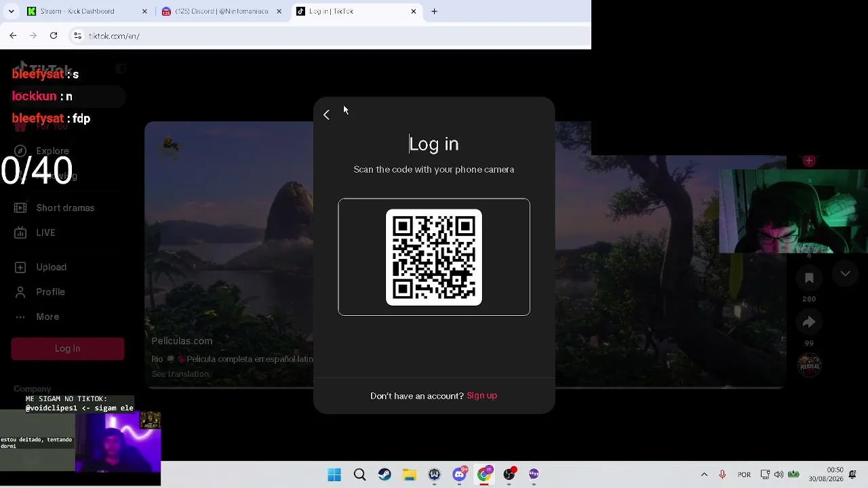The height and width of the screenshot is (488, 868).
Task: Close the Kick Dashboard tab
Action: click(144, 12)
